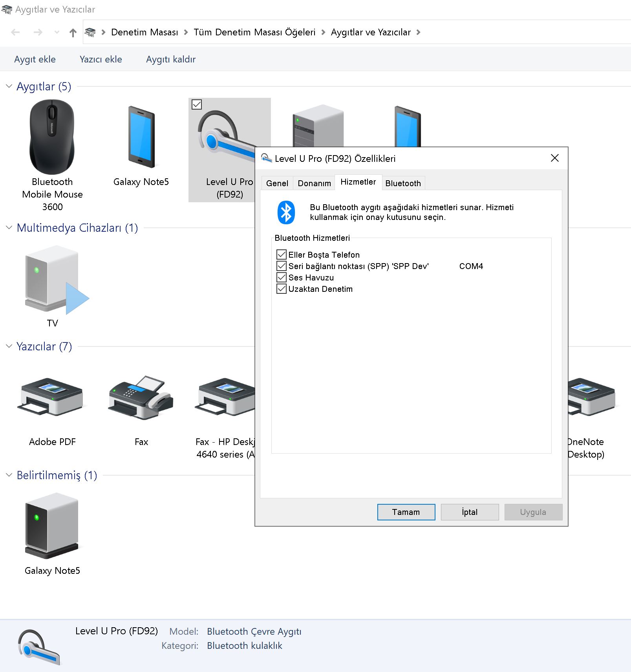Click Yazıcı ekle in the command bar
The image size is (631, 672).
(101, 59)
